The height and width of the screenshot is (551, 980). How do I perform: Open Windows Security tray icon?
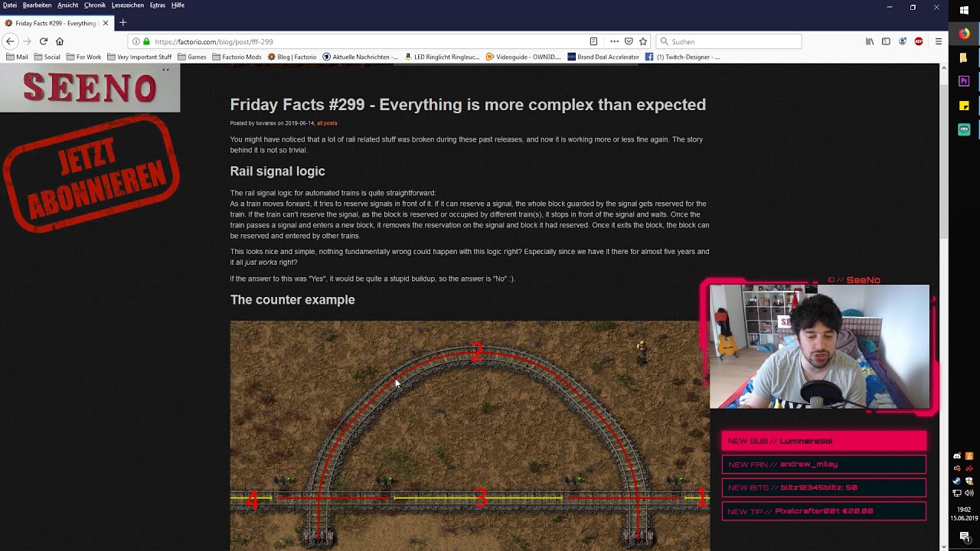[969, 481]
